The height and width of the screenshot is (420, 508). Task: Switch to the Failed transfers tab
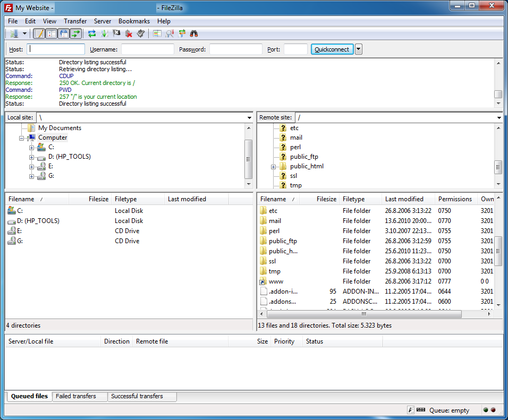point(80,396)
